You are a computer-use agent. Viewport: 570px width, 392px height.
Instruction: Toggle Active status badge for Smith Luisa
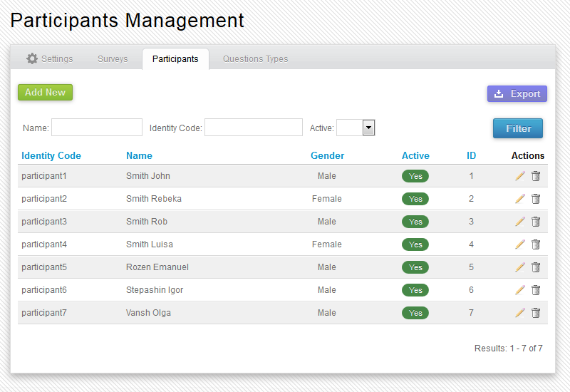[415, 244]
